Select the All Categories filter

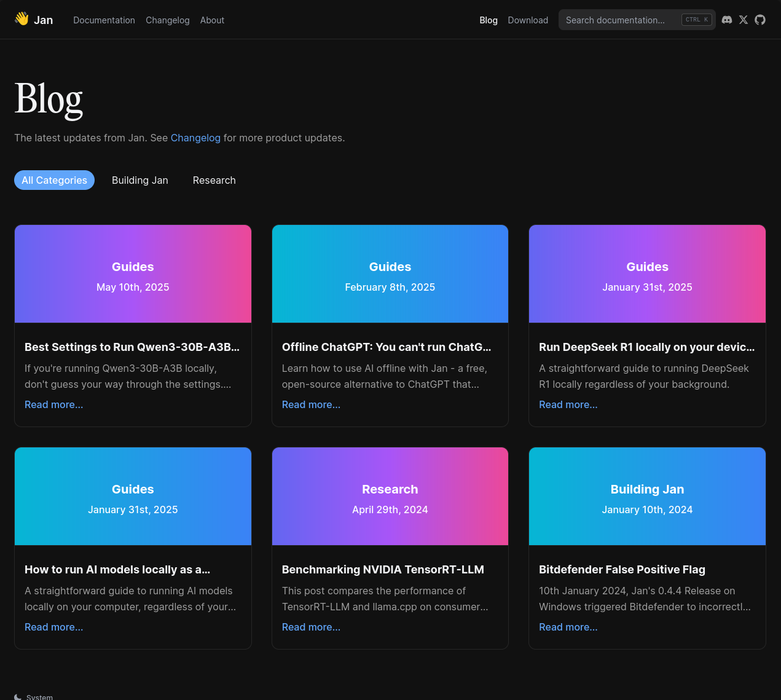[54, 180]
